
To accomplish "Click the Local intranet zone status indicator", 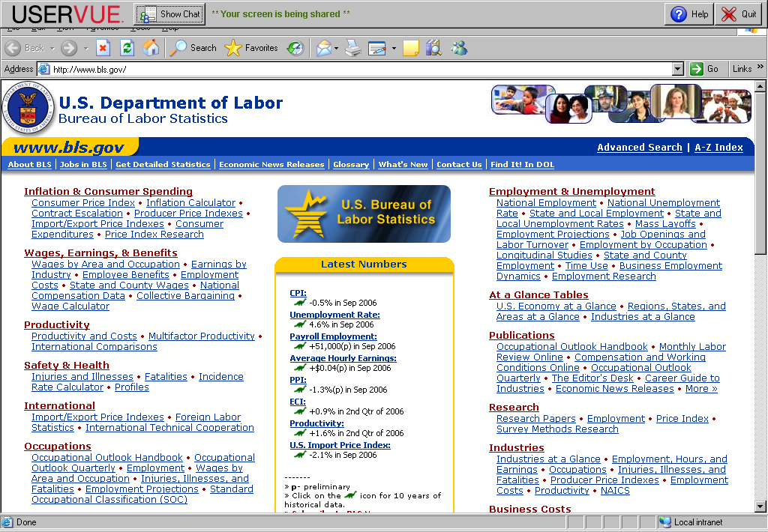I will point(691,522).
